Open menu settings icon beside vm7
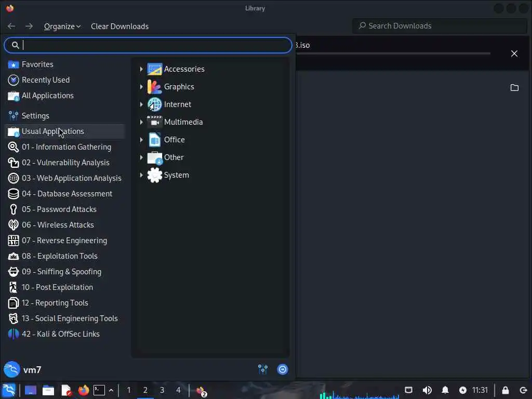 click(x=262, y=369)
